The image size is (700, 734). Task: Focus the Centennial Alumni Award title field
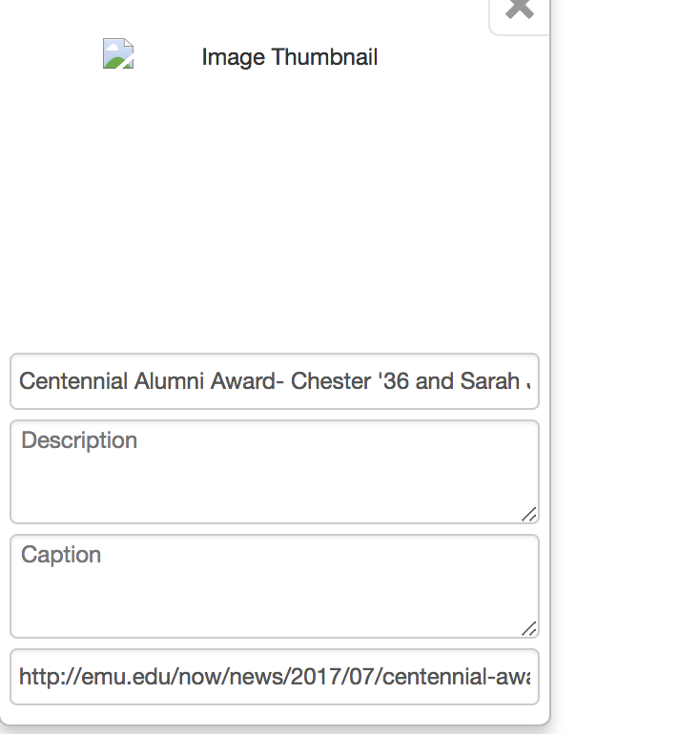pyautogui.click(x=275, y=381)
